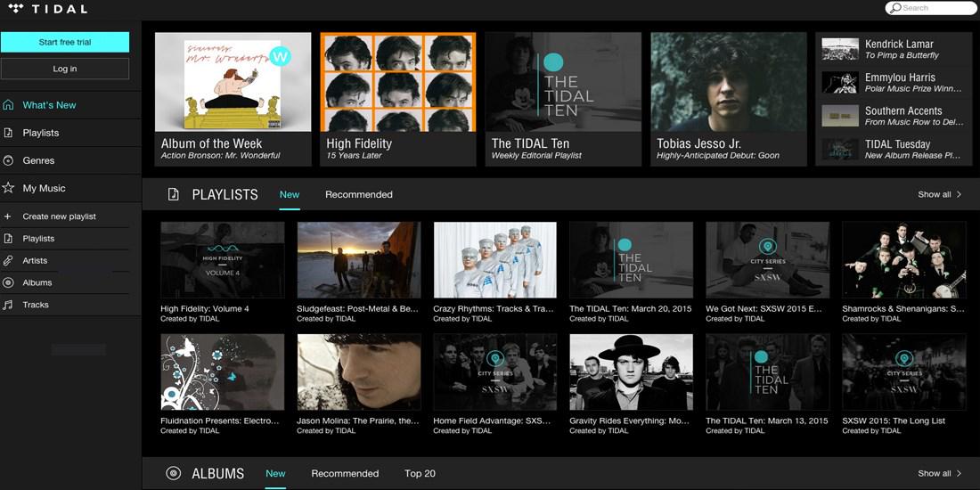Open Jason Molina: The Prairie playlist cover

[x=359, y=372]
